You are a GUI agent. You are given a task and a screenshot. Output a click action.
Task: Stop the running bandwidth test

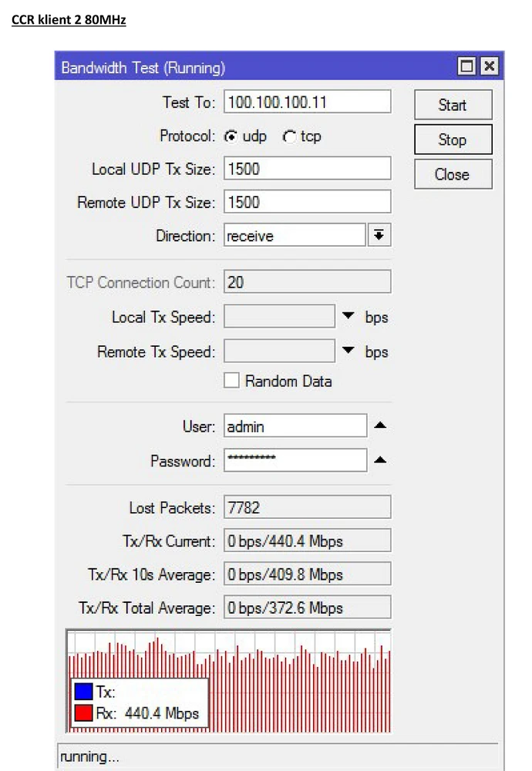point(452,140)
